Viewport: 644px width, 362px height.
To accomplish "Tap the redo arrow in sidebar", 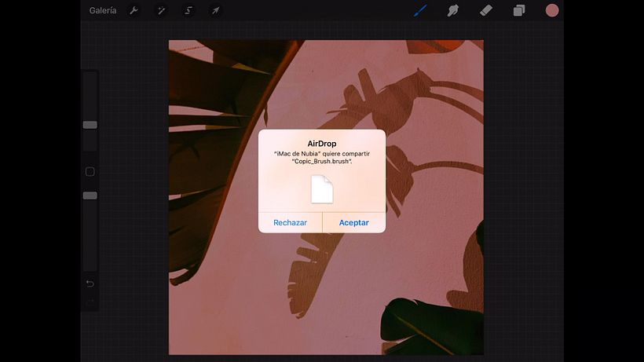I will click(x=90, y=302).
